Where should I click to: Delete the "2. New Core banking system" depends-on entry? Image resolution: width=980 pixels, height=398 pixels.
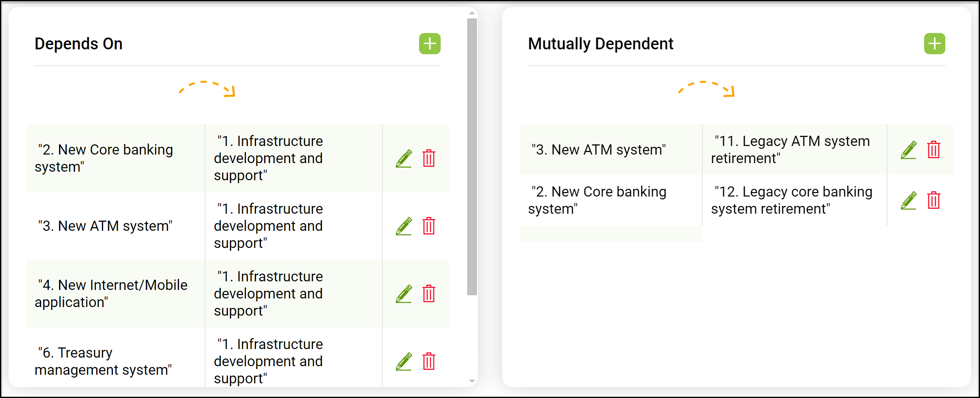coord(429,158)
